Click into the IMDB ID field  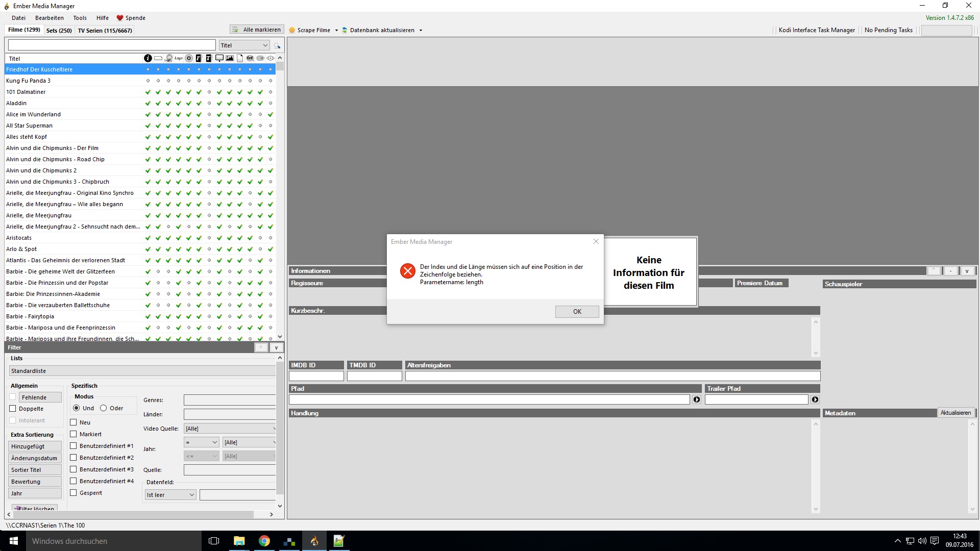[x=316, y=376]
